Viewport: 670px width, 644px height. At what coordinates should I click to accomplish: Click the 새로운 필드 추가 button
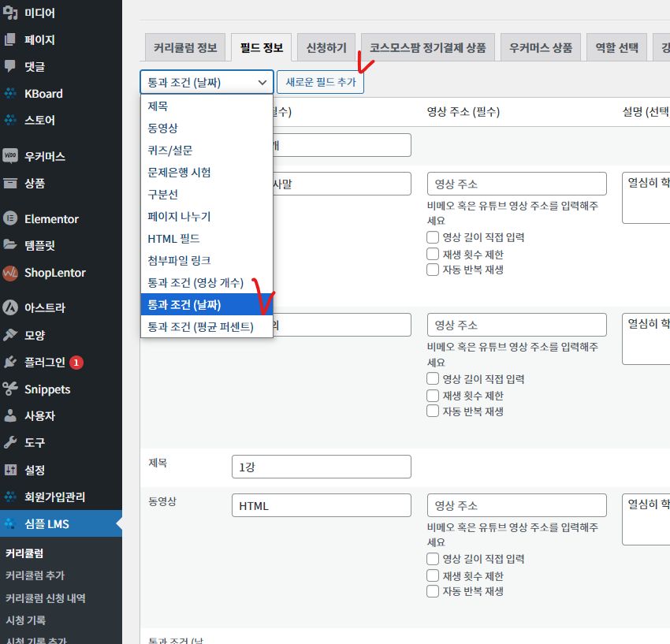coord(321,82)
